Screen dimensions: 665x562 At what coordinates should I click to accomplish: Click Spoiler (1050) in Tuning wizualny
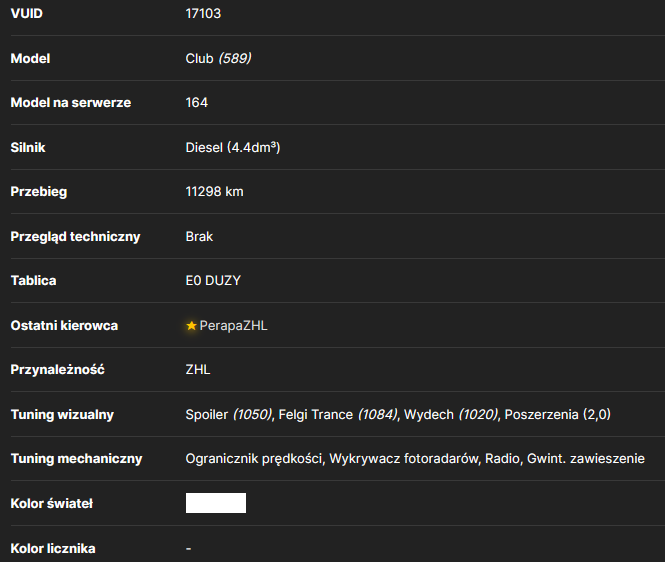pyautogui.click(x=229, y=415)
